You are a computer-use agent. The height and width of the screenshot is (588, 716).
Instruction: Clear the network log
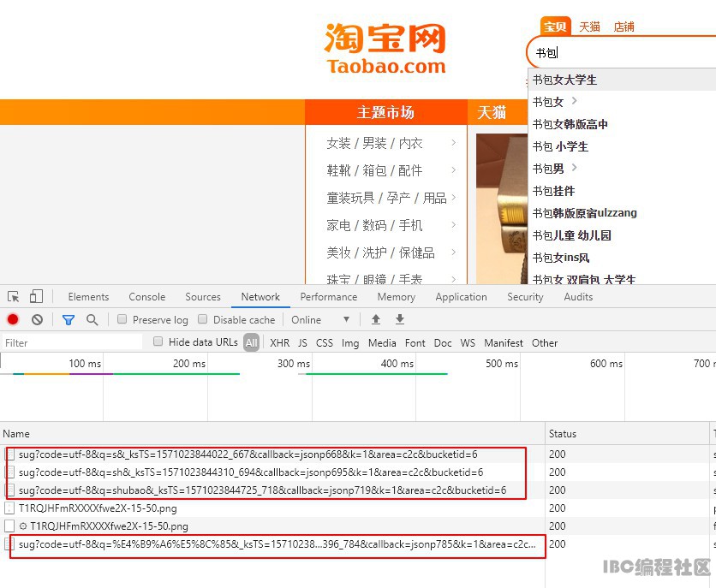38,319
